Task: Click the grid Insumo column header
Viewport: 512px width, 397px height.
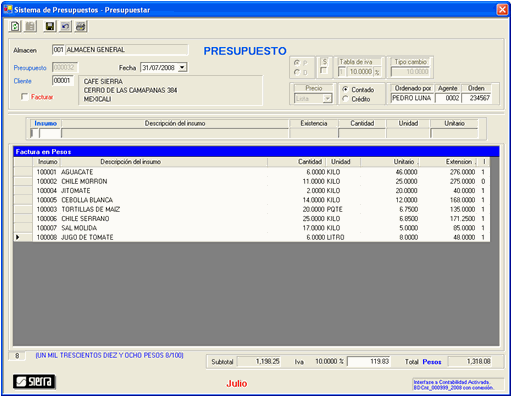Action: tap(46, 162)
